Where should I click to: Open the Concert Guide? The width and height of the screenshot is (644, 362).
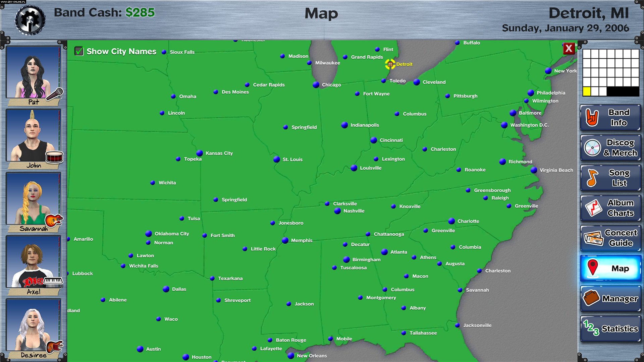pos(610,238)
